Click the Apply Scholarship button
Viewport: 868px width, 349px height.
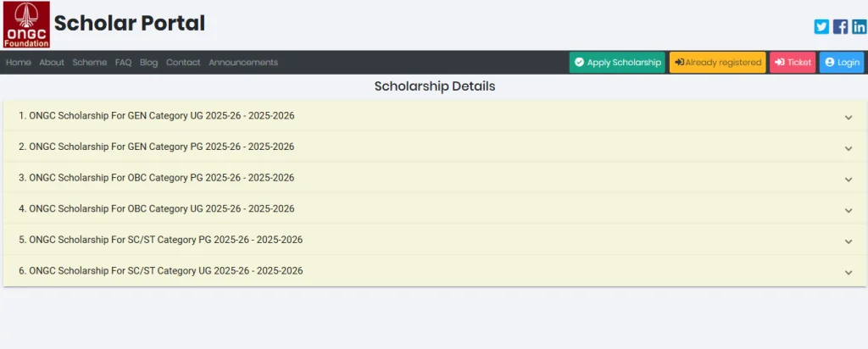(x=617, y=63)
